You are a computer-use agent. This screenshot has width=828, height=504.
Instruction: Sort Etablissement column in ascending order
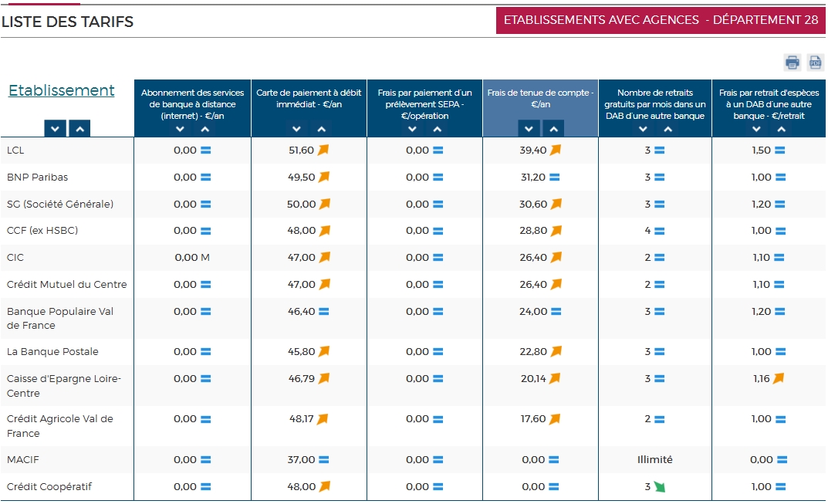click(79, 129)
